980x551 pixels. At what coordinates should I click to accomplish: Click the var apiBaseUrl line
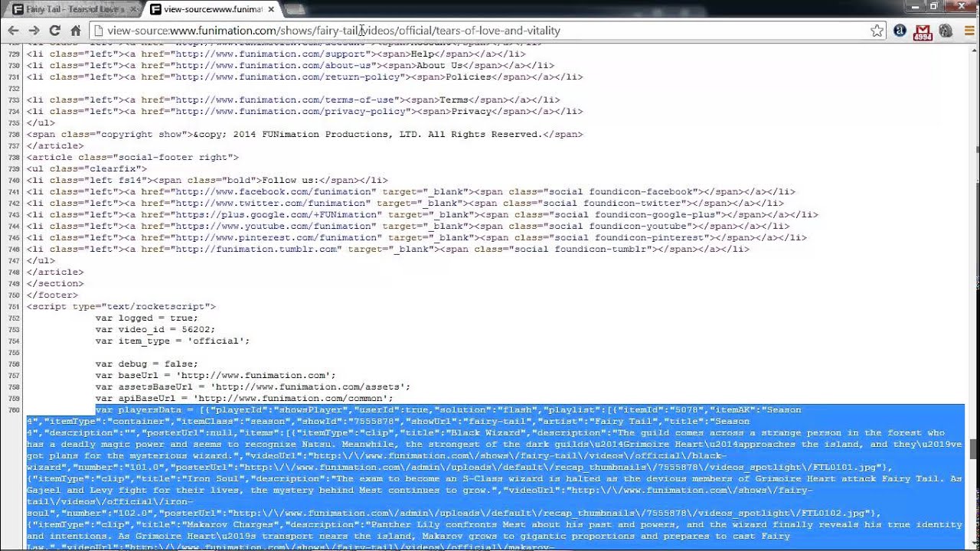pyautogui.click(x=244, y=399)
